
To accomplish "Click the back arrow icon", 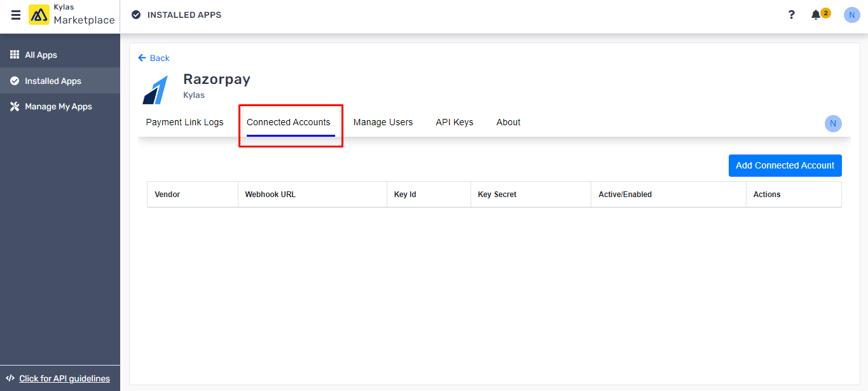I will (142, 58).
